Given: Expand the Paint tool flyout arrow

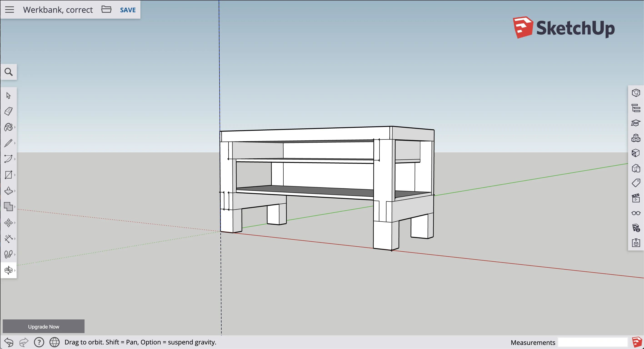Looking at the screenshot, I should tap(15, 127).
